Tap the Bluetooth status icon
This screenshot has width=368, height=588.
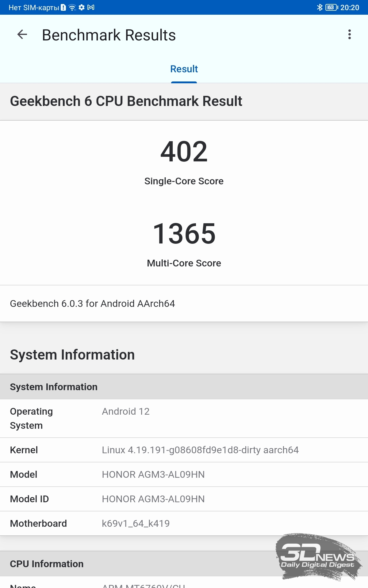pos(320,7)
